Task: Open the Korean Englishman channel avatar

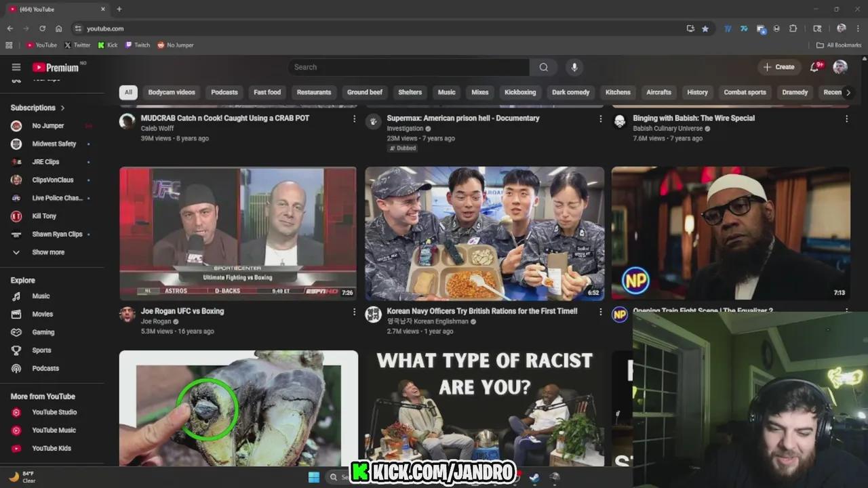Action: point(373,314)
